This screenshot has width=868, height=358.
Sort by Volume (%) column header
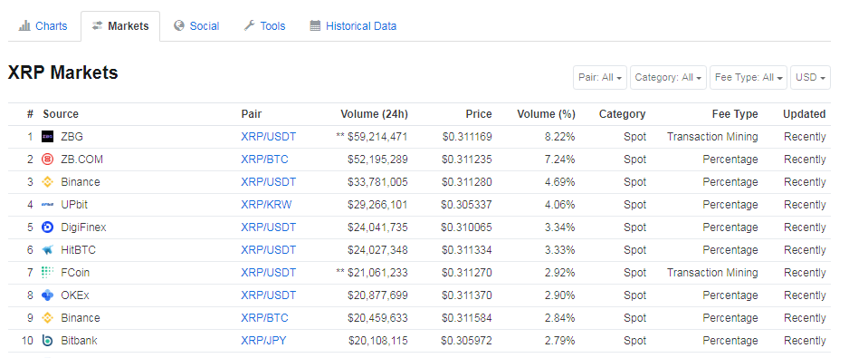click(547, 113)
